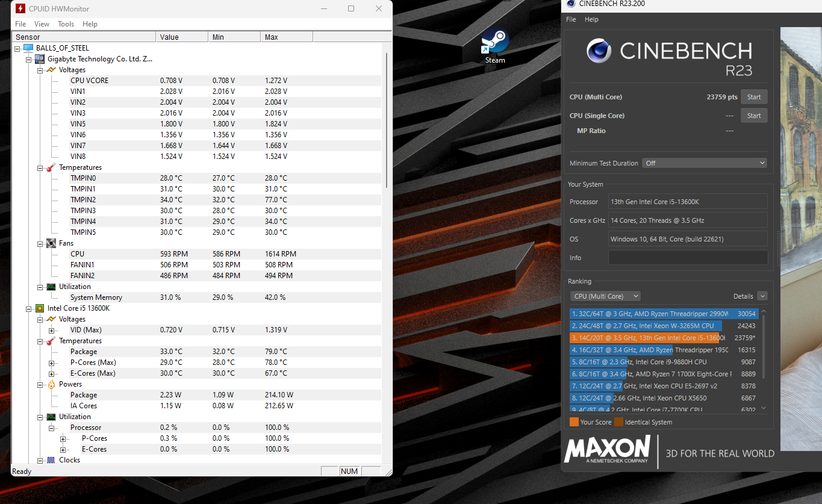The width and height of the screenshot is (822, 504).
Task: Click the CPU Temperatures thermometer icon
Action: click(x=51, y=341)
